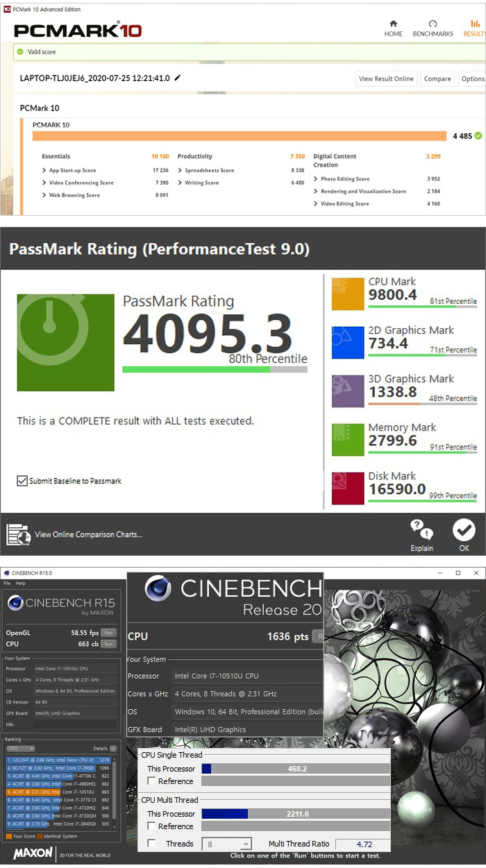The width and height of the screenshot is (486, 868).
Task: Run the CPU test in Cinebench R15
Action: point(108,644)
